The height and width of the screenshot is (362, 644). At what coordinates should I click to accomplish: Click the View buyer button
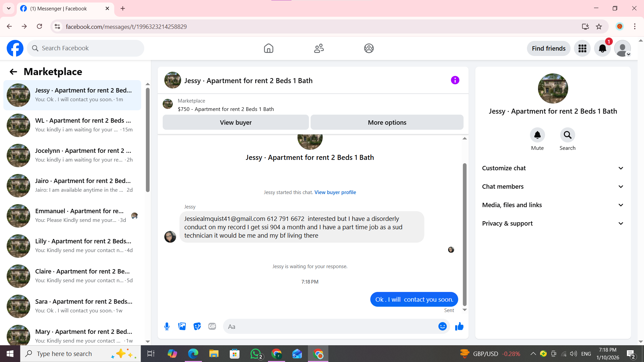(235, 123)
